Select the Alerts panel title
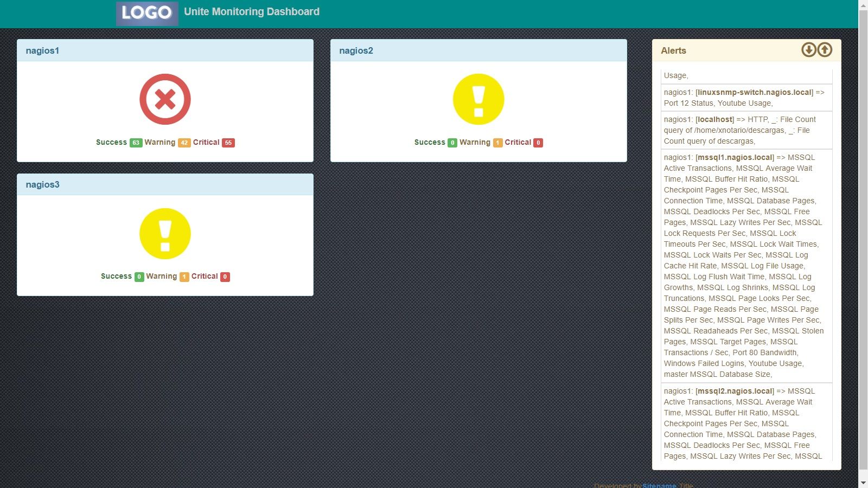This screenshot has height=488, width=868. [673, 50]
